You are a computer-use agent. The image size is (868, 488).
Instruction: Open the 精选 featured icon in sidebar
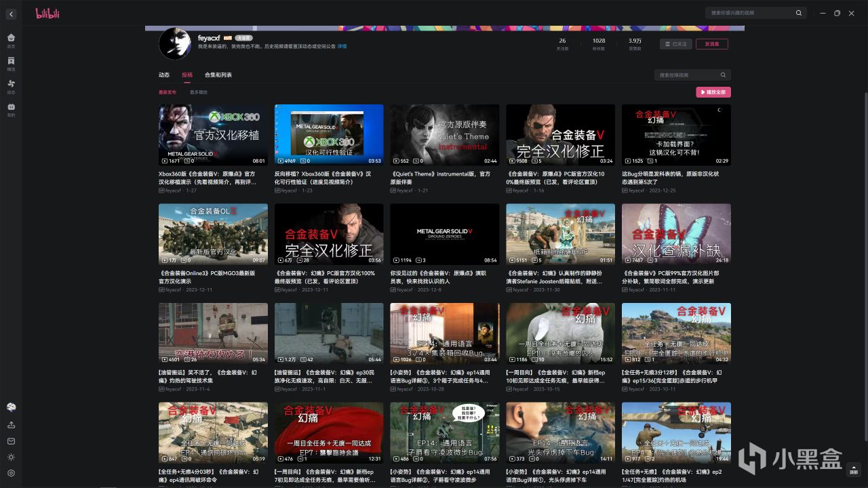[11, 63]
